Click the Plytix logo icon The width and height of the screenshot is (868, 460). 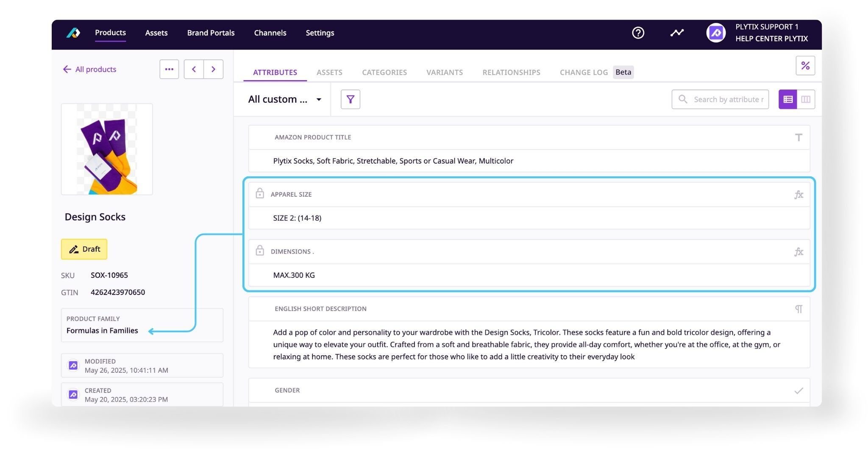tap(73, 33)
